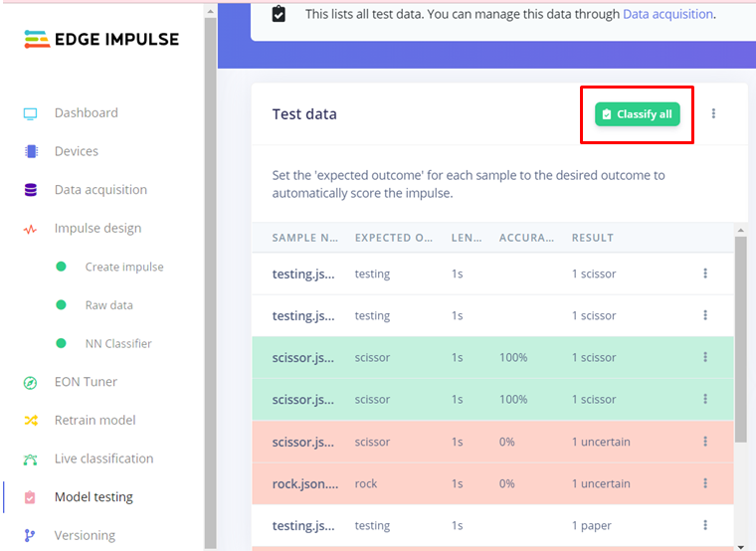
Task: Click the sidebar vertical scrollbar
Action: pos(210,282)
